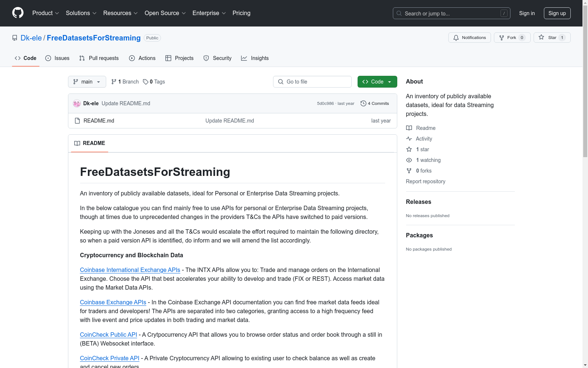Click the Sign up button
Viewport: 588px width, 368px height.
pyautogui.click(x=557, y=13)
